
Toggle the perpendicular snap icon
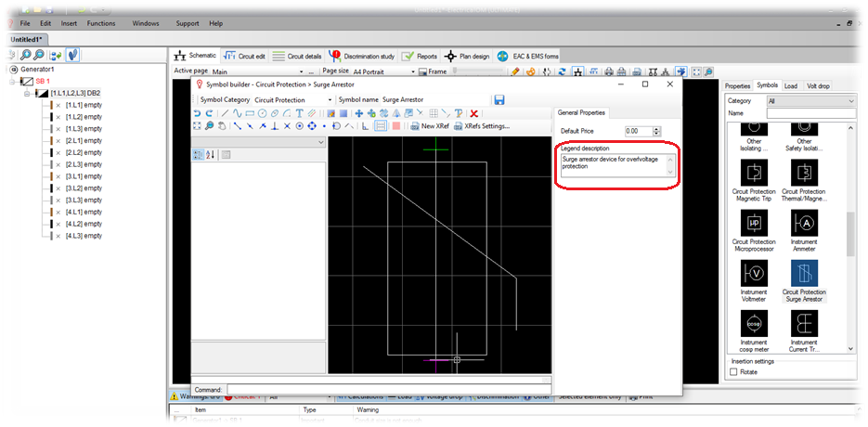pyautogui.click(x=275, y=125)
